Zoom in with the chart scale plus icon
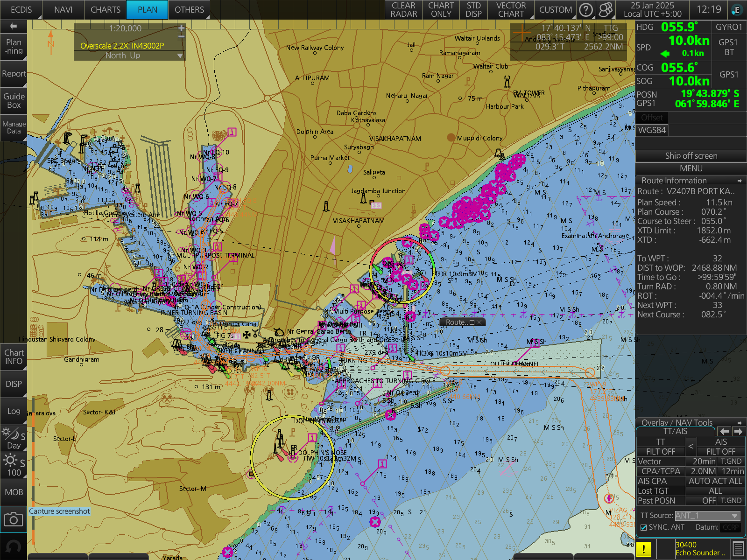 point(181,28)
